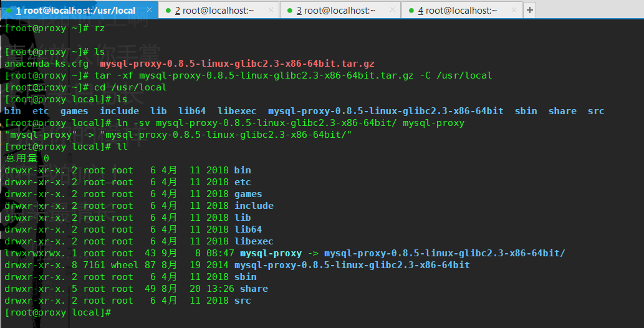Click 'mysql-proxy' symlink name in ll listing
The height and width of the screenshot is (328, 644).
(x=271, y=253)
